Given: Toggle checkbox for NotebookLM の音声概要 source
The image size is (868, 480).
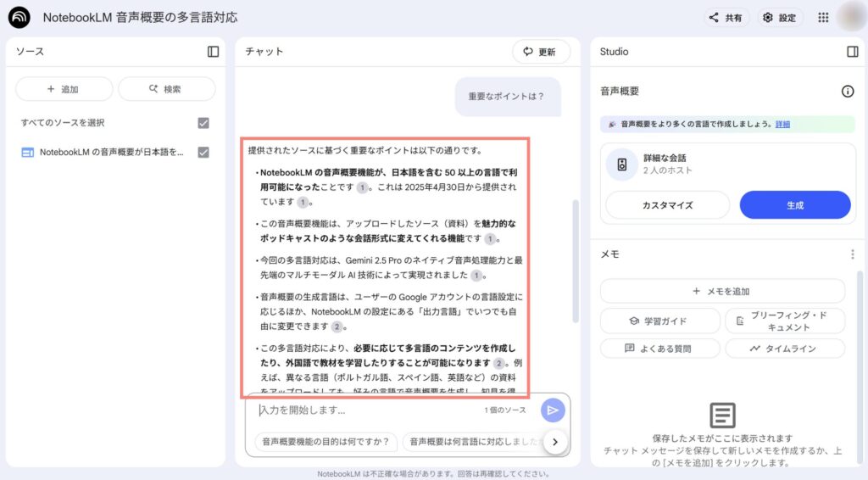Looking at the screenshot, I should click(x=203, y=153).
